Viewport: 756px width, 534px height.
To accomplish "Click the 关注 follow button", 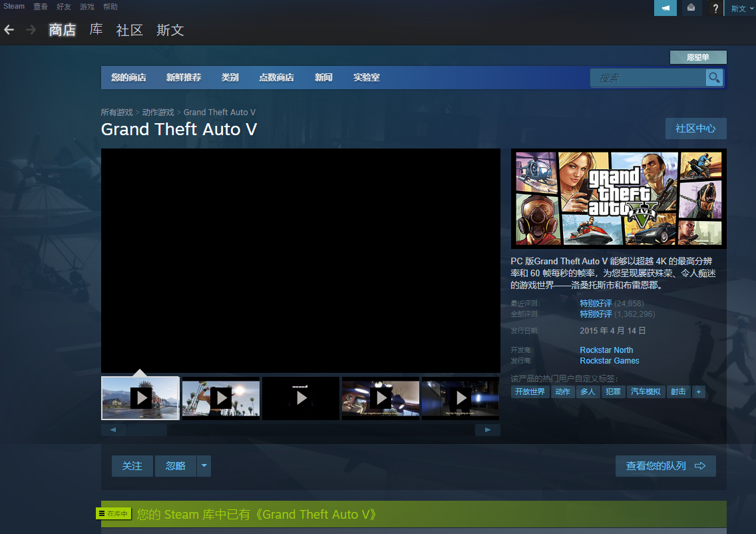I will (132, 466).
